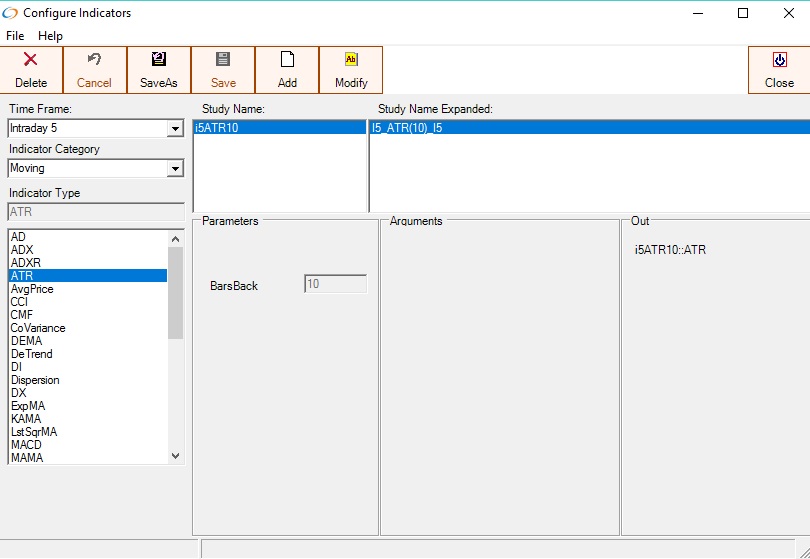
Task: Open the File menu
Action: [15, 36]
